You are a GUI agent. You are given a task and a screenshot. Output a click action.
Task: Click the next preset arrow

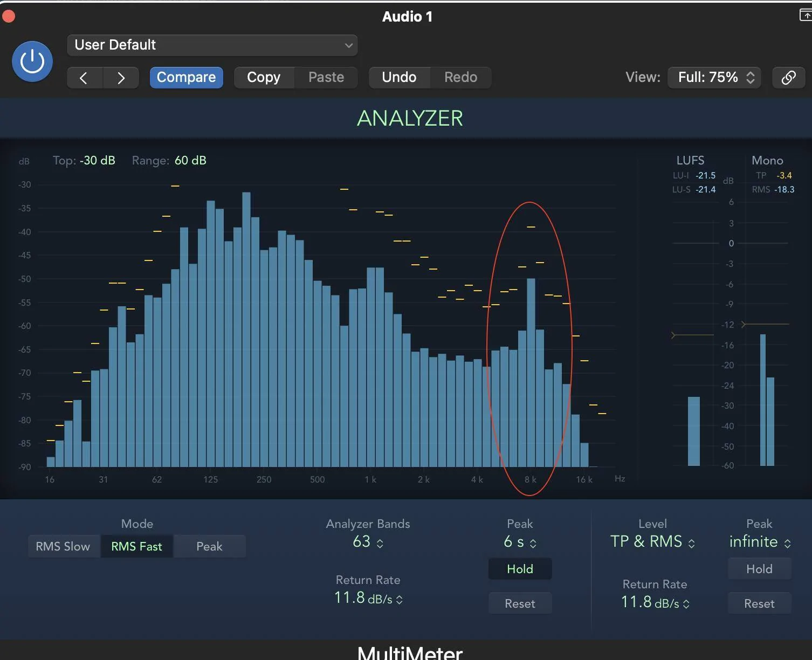pos(121,78)
